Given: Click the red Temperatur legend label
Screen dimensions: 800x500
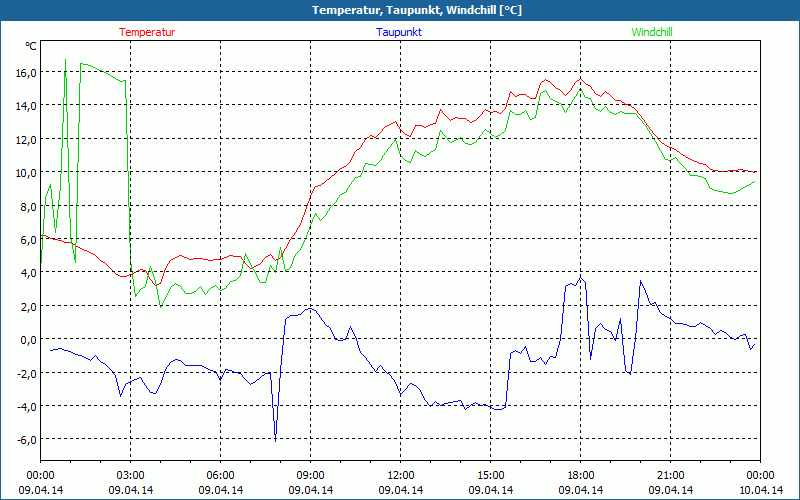Looking at the screenshot, I should (147, 32).
